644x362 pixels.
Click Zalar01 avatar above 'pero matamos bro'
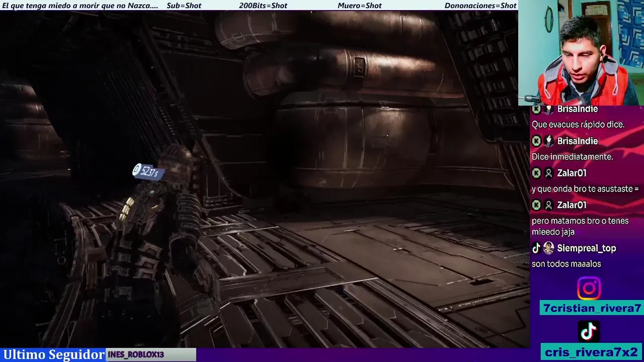click(x=549, y=205)
